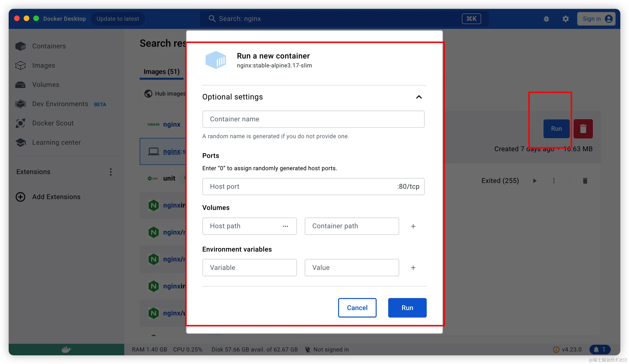Click the red trash delete button
Screen dimensions: 629x364
pos(583,129)
